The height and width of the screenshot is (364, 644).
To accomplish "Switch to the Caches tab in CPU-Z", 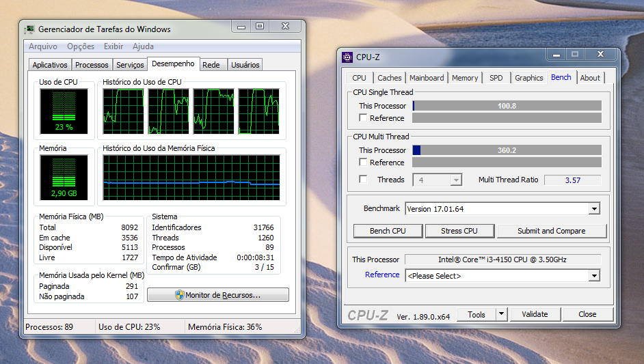I will [390, 78].
